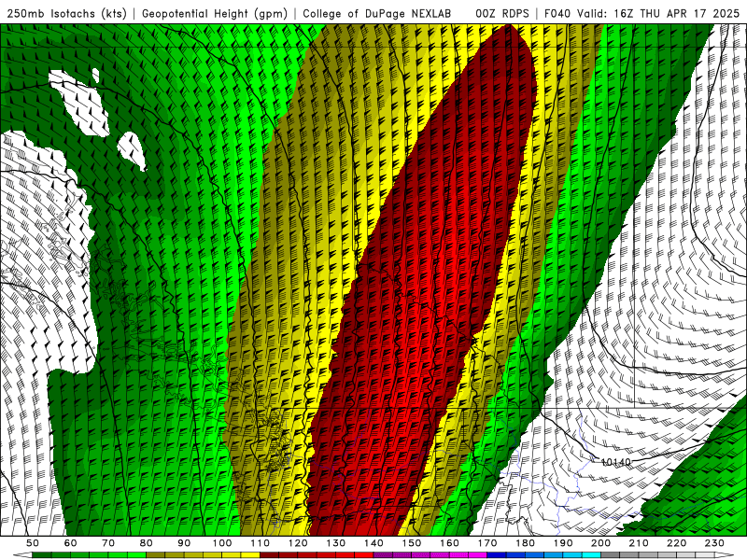The width and height of the screenshot is (747, 560).
Task: Click the 60 value on the color scale
Action: (70, 543)
